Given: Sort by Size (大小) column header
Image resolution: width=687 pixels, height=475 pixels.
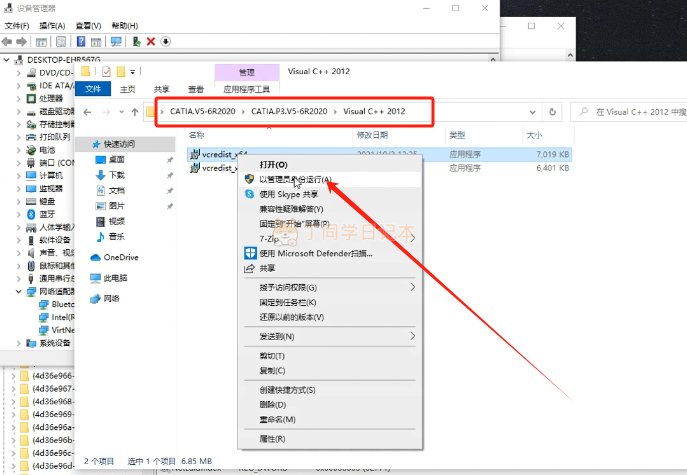Looking at the screenshot, I should point(534,135).
